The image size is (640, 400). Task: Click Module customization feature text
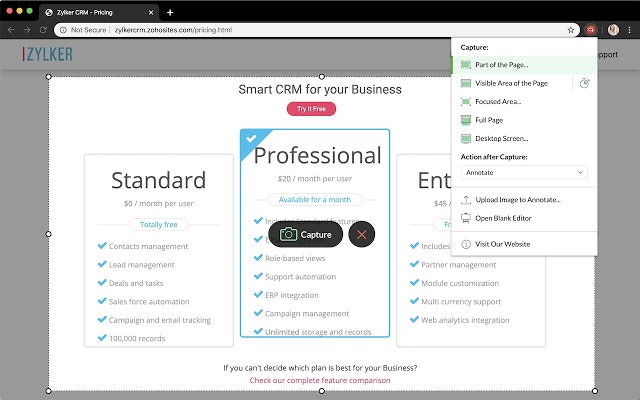coord(460,283)
